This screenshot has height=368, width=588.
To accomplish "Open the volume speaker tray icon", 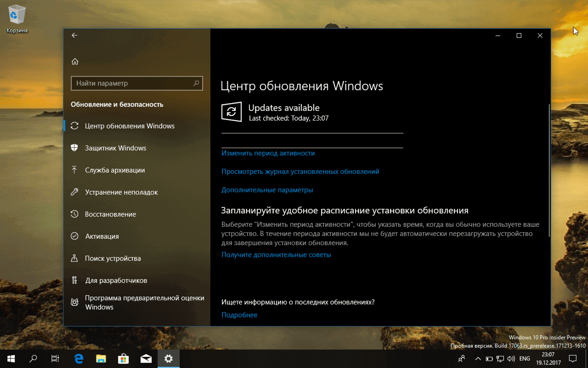I will click(x=511, y=358).
